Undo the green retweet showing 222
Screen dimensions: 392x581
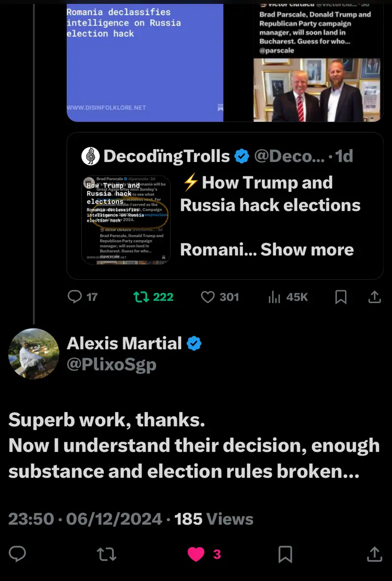point(142,297)
